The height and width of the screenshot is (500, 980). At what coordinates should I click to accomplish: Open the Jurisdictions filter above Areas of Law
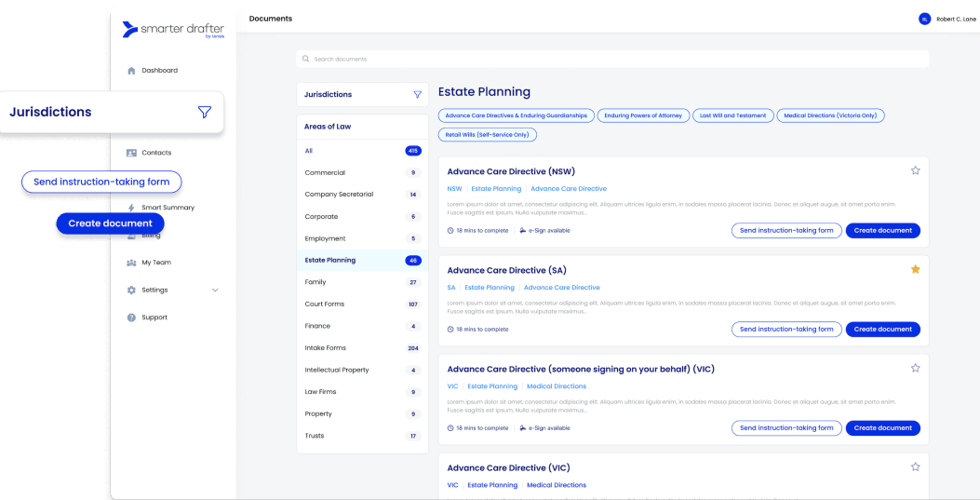417,95
